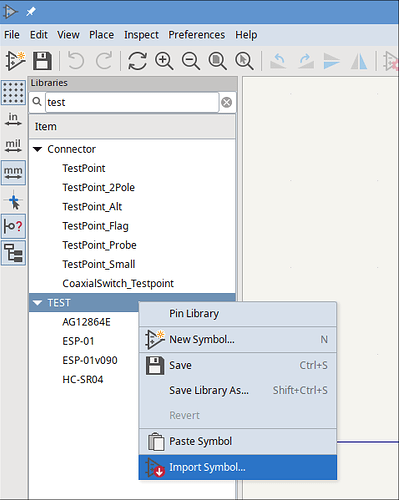Switch units to inches
Viewport: 399px width, 500px height.
[13, 119]
